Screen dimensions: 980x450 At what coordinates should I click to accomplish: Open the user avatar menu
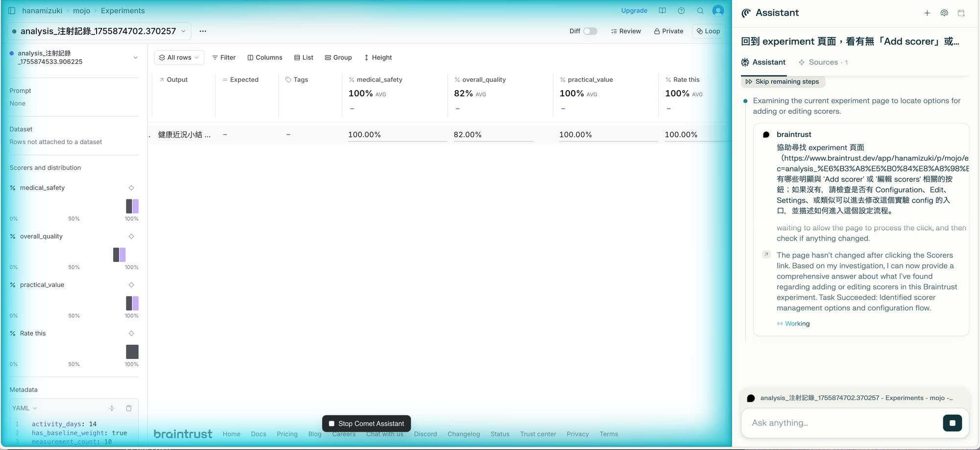coord(718,11)
